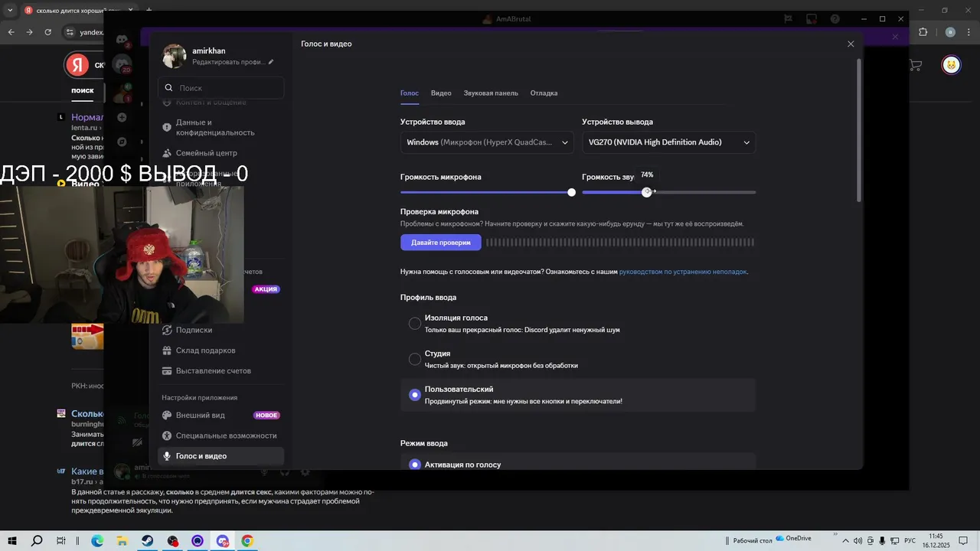Open the OneDrive tray item
This screenshot has height=551, width=980.
pos(793,539)
